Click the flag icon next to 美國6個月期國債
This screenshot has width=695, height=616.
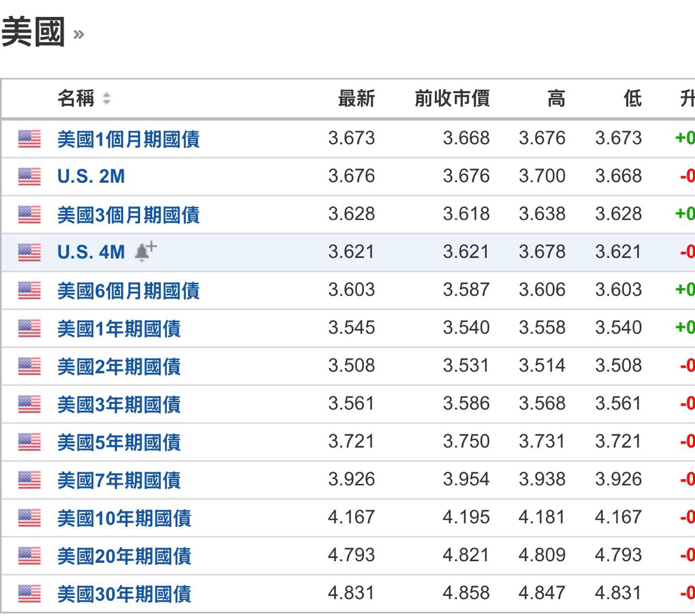point(29,290)
